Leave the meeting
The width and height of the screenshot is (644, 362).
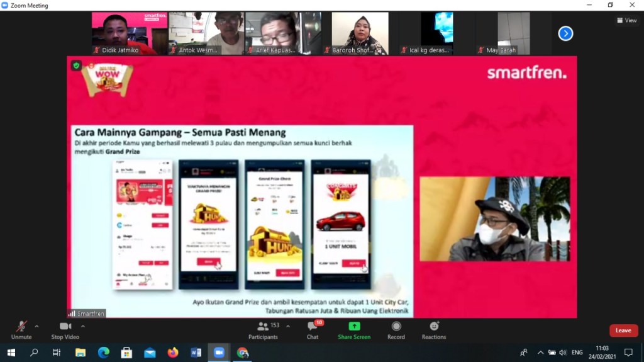623,331
